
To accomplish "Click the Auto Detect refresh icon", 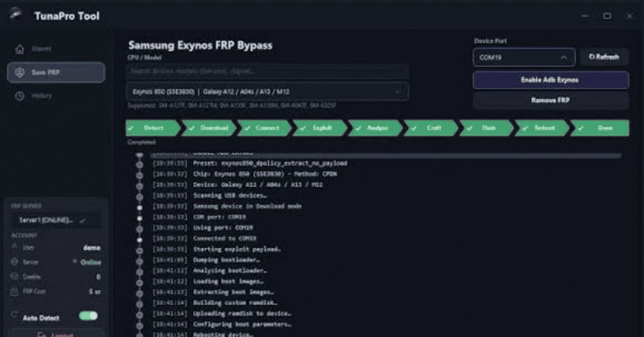I will 14,315.
